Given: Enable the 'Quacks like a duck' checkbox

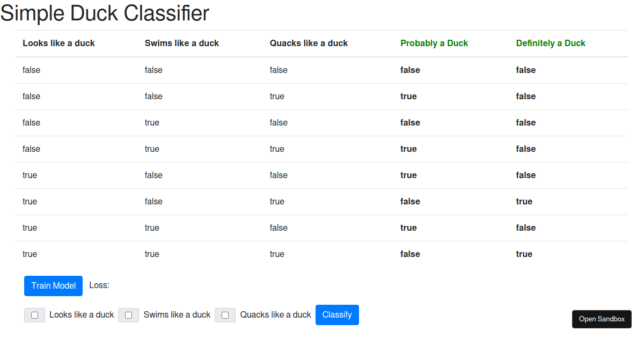Looking at the screenshot, I should tap(225, 315).
